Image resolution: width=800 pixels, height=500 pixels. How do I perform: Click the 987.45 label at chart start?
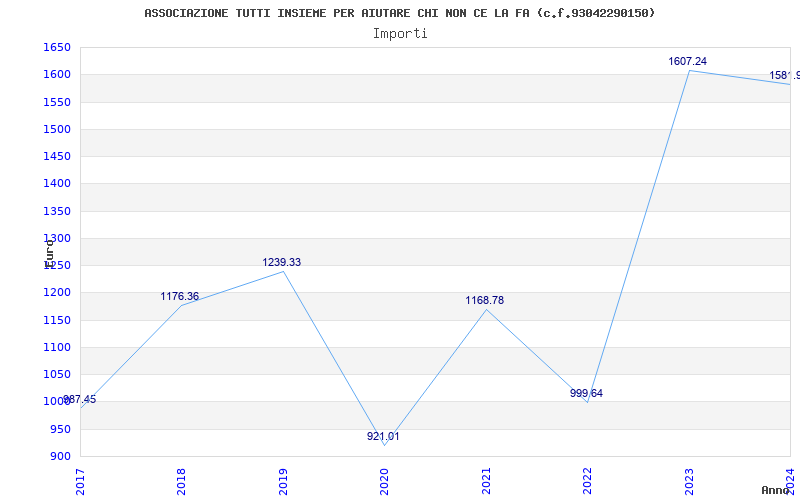pyautogui.click(x=80, y=400)
